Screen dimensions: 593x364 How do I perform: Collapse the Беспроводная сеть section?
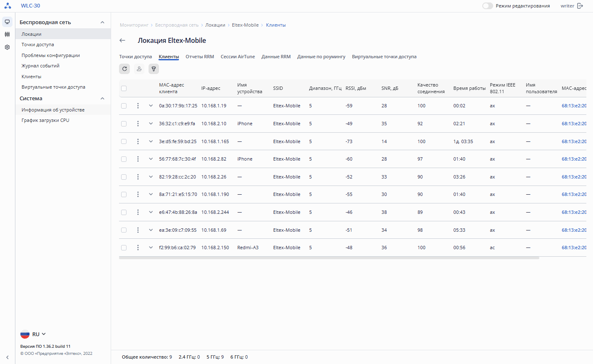(102, 22)
